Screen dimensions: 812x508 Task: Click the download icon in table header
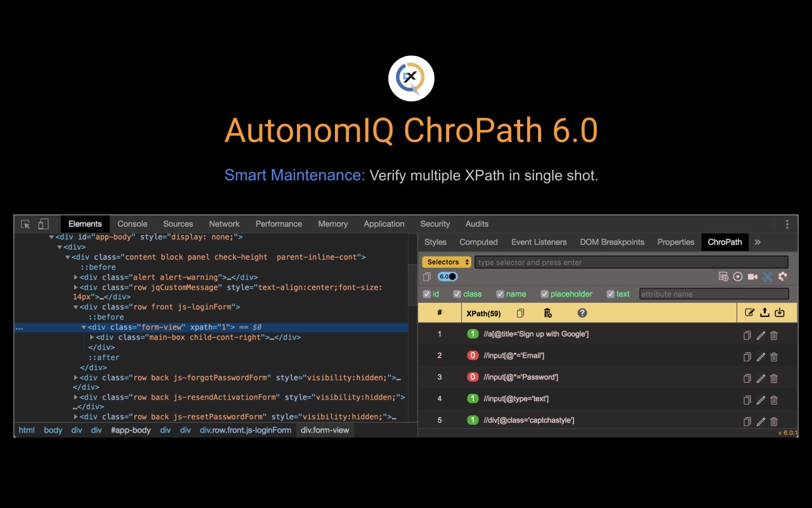point(780,312)
